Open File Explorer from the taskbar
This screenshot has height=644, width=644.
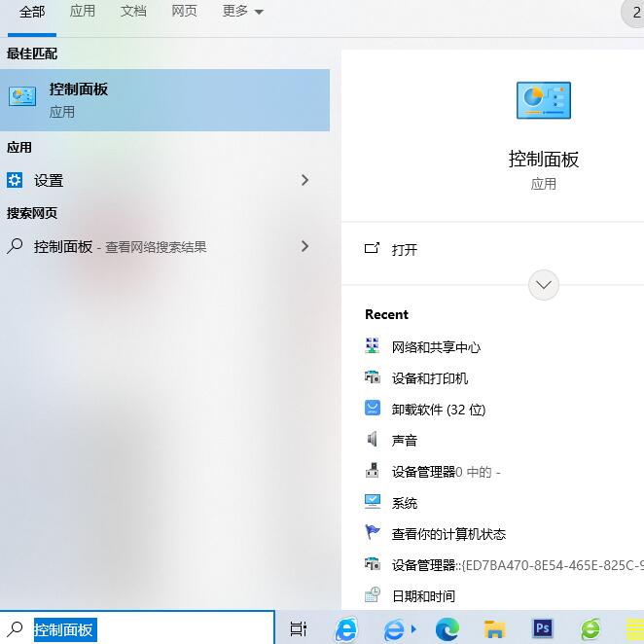point(495,628)
